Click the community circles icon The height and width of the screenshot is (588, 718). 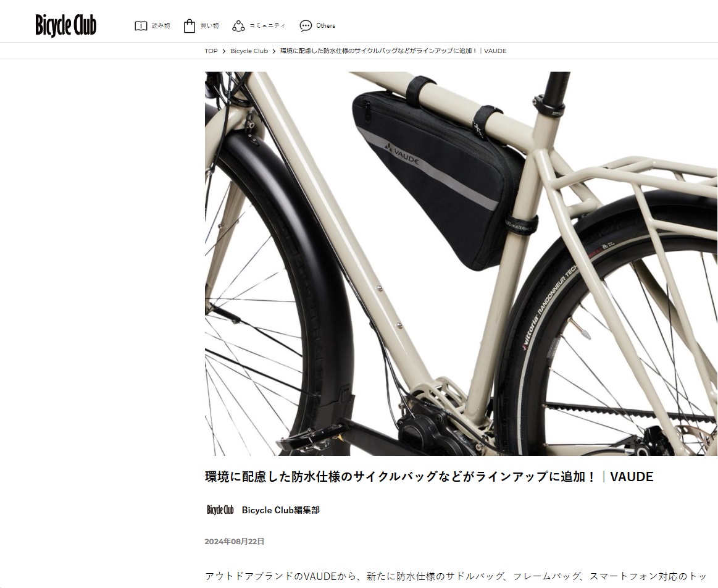coord(238,26)
